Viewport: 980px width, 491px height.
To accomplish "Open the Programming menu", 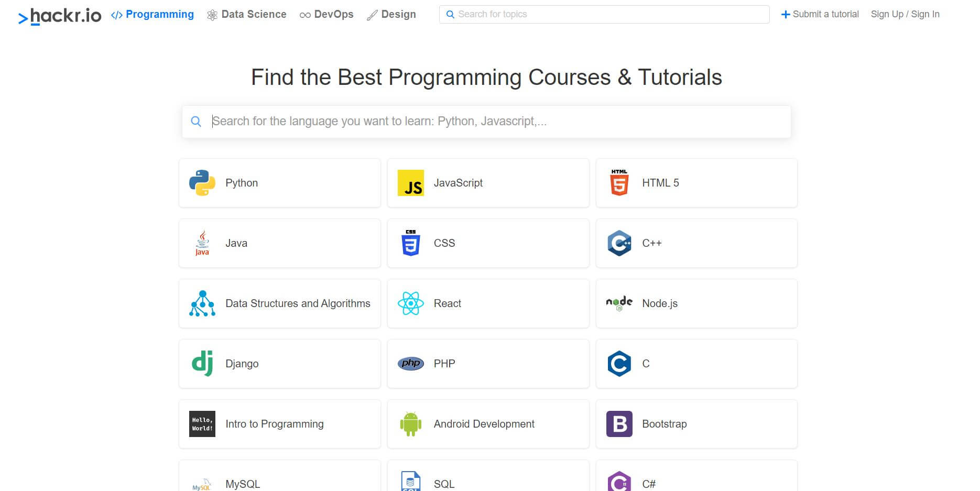I will 152,15.
